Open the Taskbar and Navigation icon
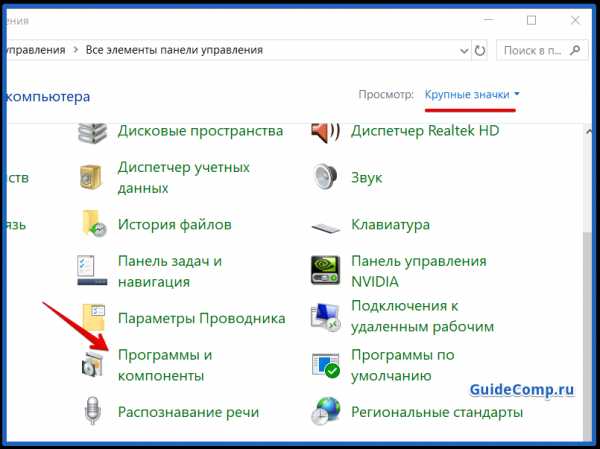Screen dimensions: 600x449 (92, 271)
